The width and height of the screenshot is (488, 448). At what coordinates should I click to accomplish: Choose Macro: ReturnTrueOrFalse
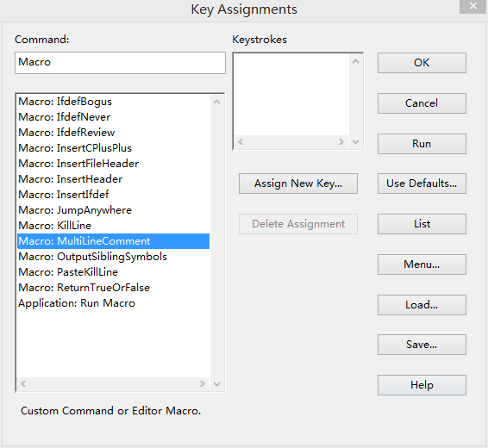113,288
